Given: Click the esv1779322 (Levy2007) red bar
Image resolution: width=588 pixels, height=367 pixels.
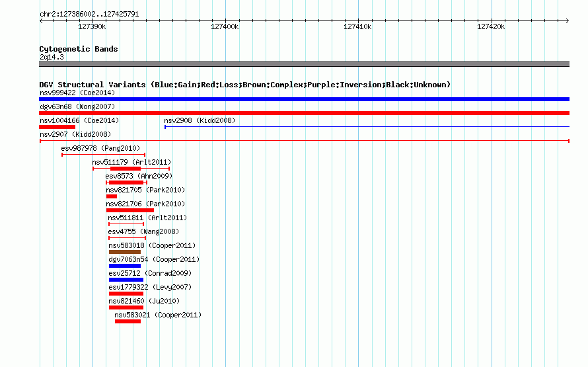Looking at the screenshot, I should (126, 294).
